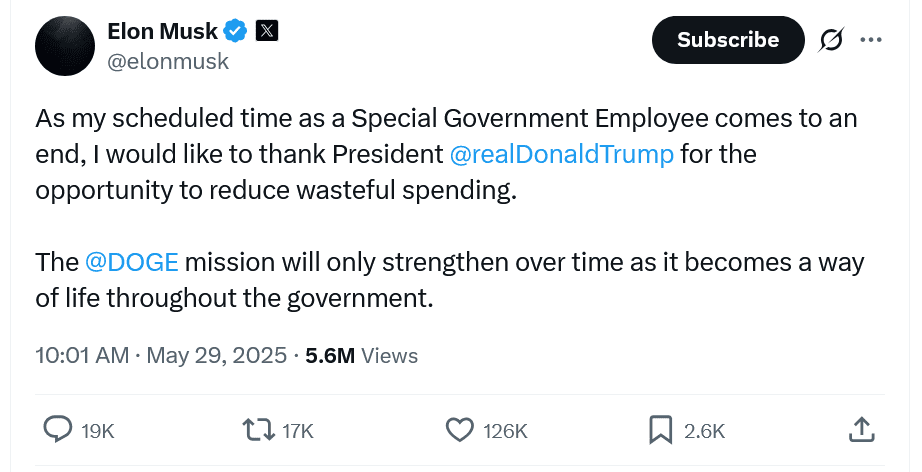922x472 pixels.
Task: Click the Grok explain-post icon
Action: pyautogui.click(x=829, y=40)
